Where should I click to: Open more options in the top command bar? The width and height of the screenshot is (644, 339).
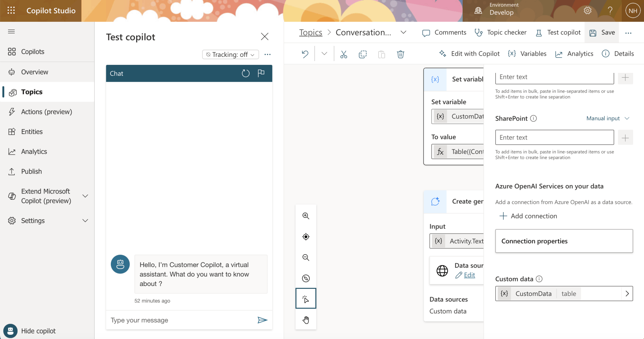(x=628, y=33)
